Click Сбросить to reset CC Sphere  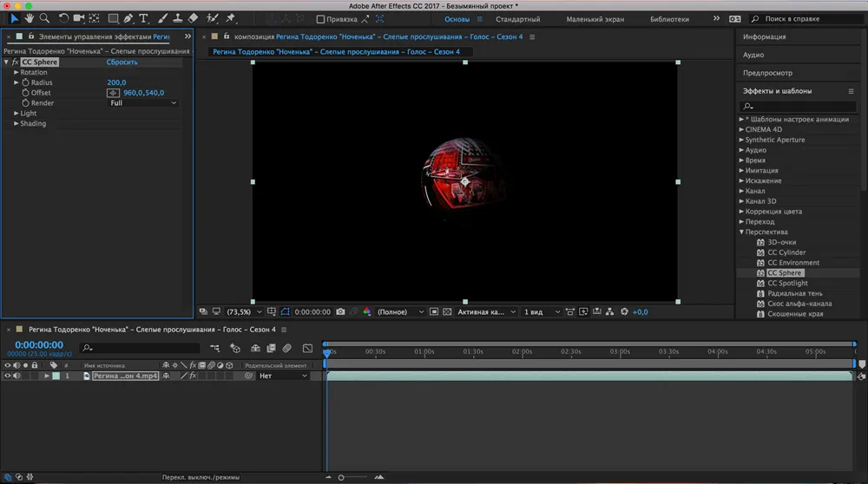click(122, 62)
